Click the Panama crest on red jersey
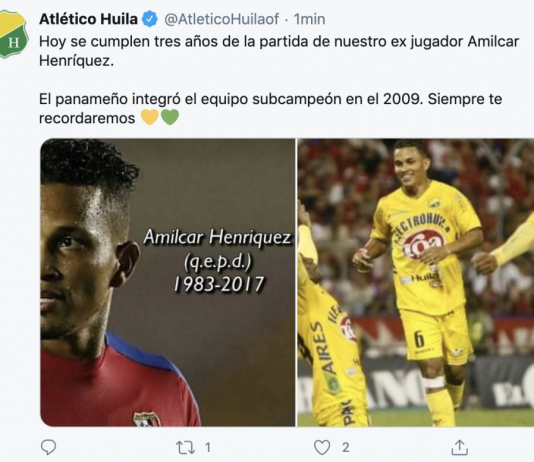 [x=147, y=419]
